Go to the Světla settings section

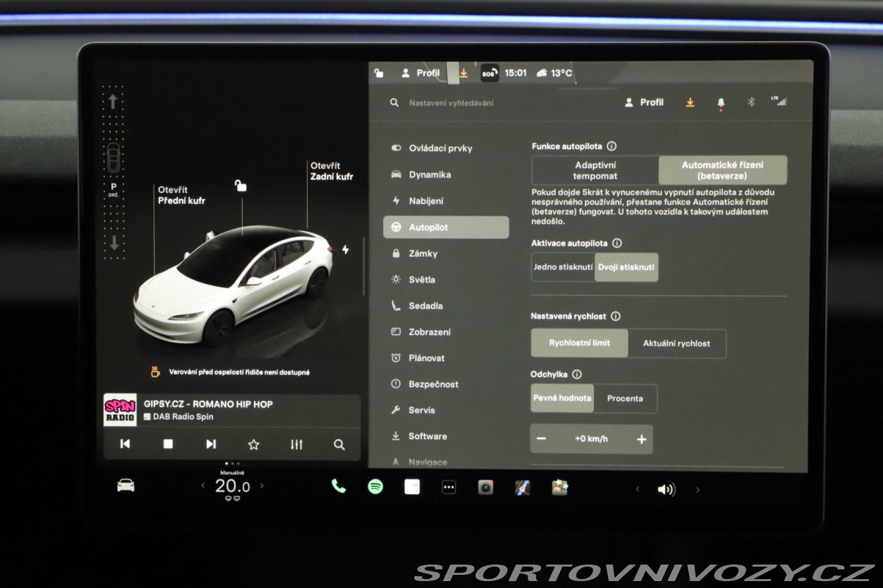[x=421, y=280]
